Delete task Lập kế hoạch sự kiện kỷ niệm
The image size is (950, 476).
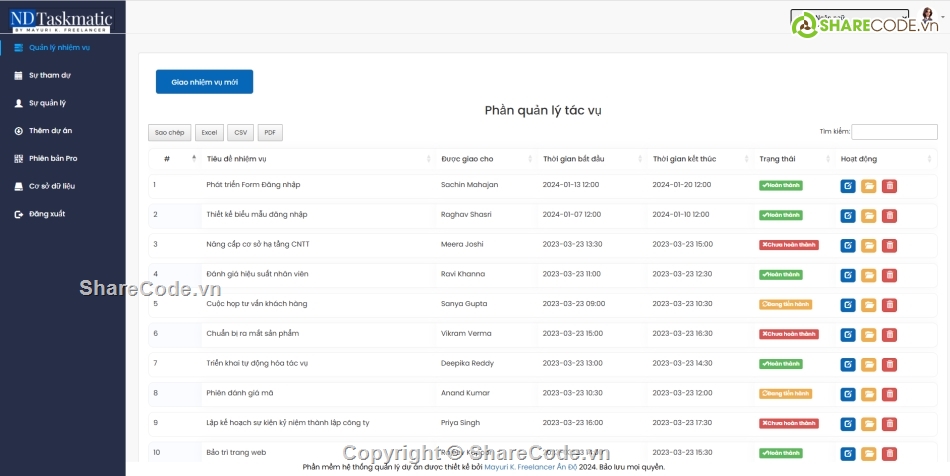tap(889, 424)
